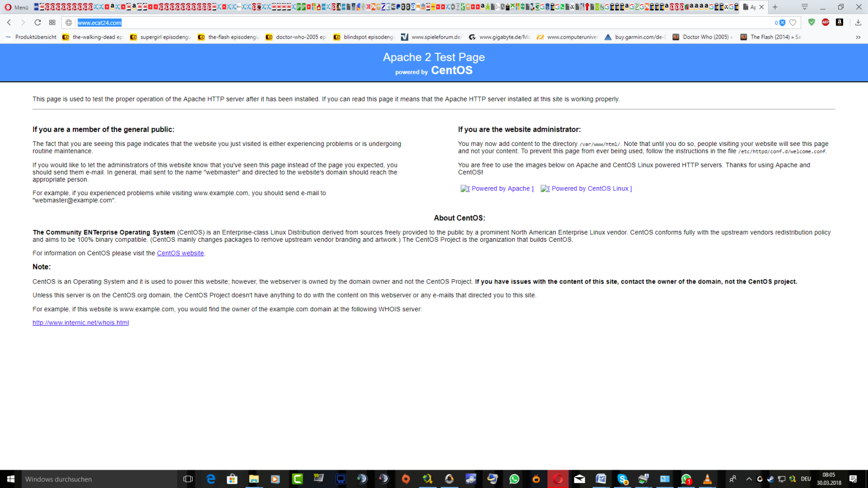
Task: Open Skype from the taskbar
Action: (623, 479)
